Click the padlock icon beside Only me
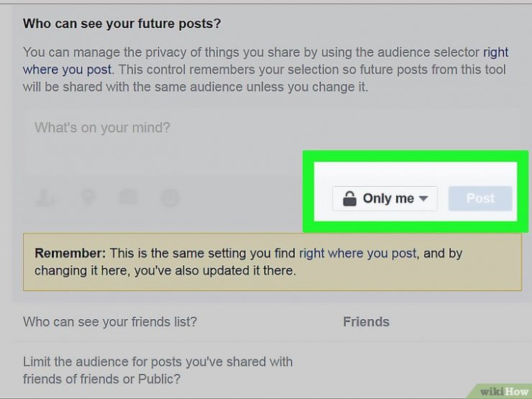This screenshot has height=399, width=532. [349, 198]
